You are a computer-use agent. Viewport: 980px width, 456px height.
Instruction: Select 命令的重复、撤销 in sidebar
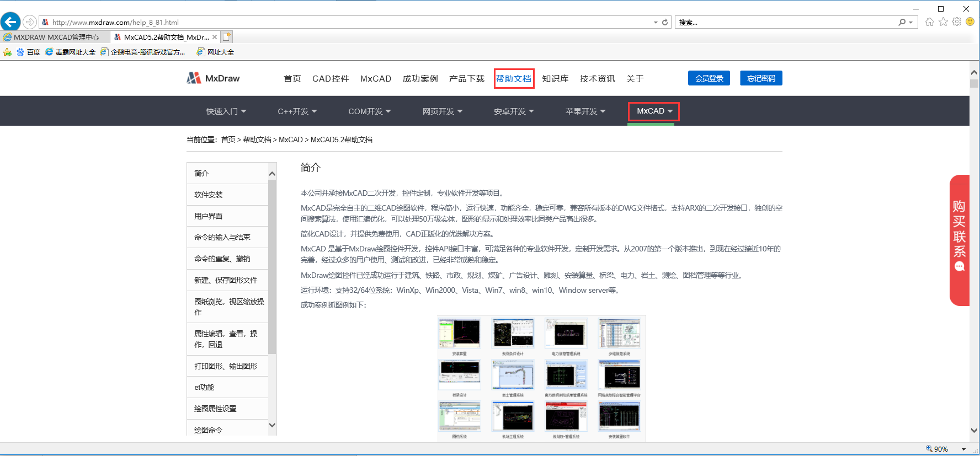coord(227,259)
